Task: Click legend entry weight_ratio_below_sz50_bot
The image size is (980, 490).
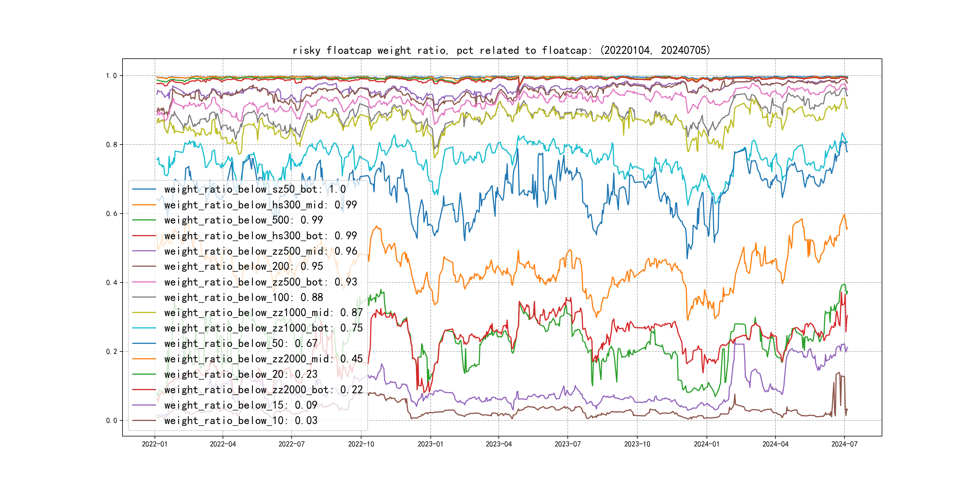Action: [255, 189]
